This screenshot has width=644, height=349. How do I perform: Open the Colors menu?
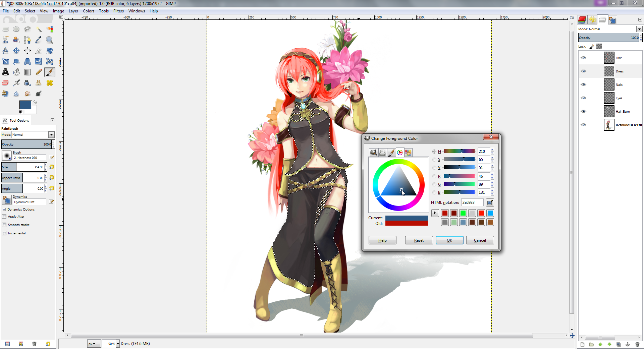click(89, 11)
